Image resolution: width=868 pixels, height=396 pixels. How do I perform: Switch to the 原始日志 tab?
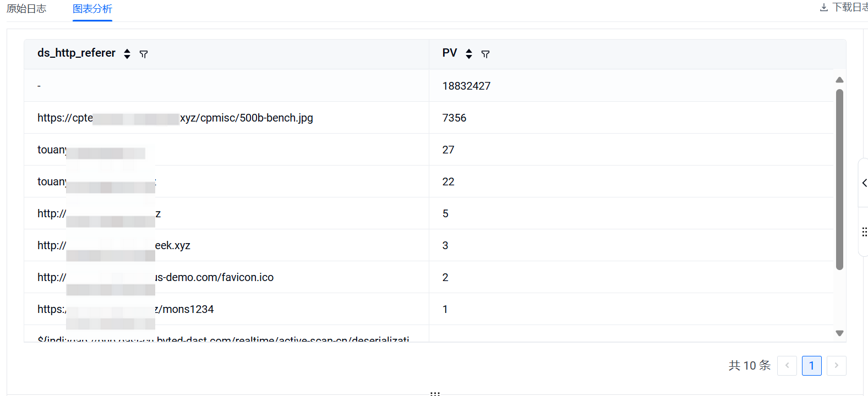(x=26, y=9)
